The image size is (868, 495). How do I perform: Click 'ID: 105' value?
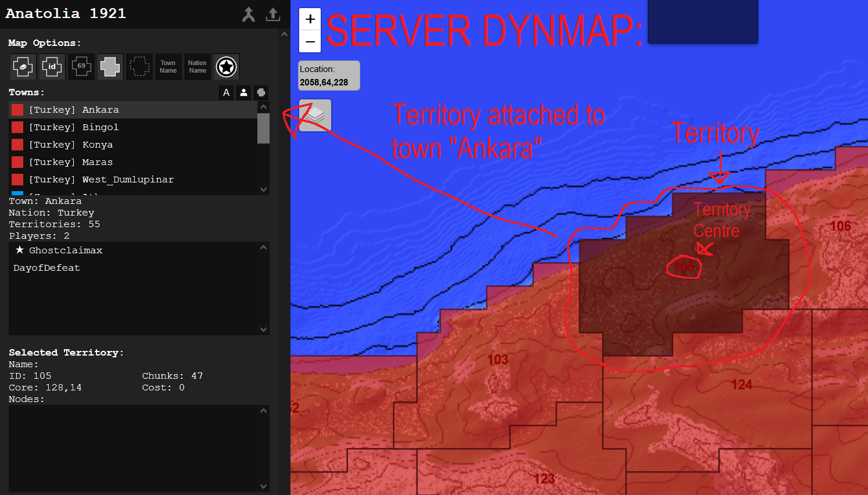[30, 376]
